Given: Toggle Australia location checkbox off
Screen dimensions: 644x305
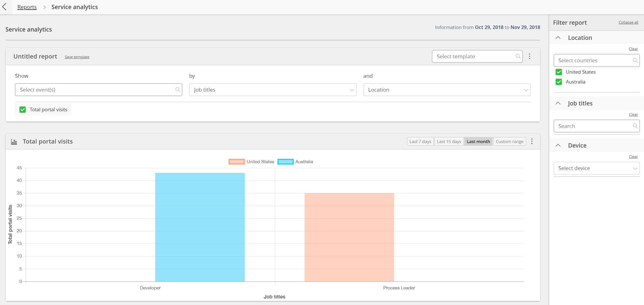Looking at the screenshot, I should pyautogui.click(x=559, y=82).
